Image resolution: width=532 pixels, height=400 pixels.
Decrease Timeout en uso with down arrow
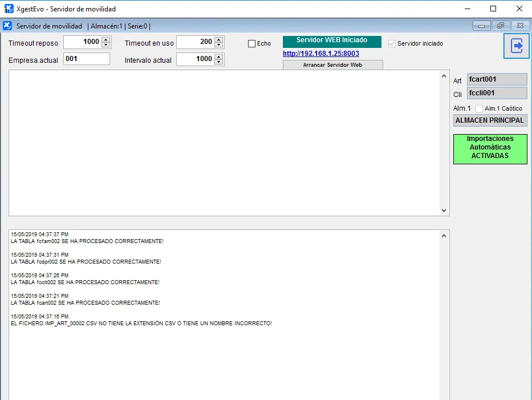(x=220, y=45)
